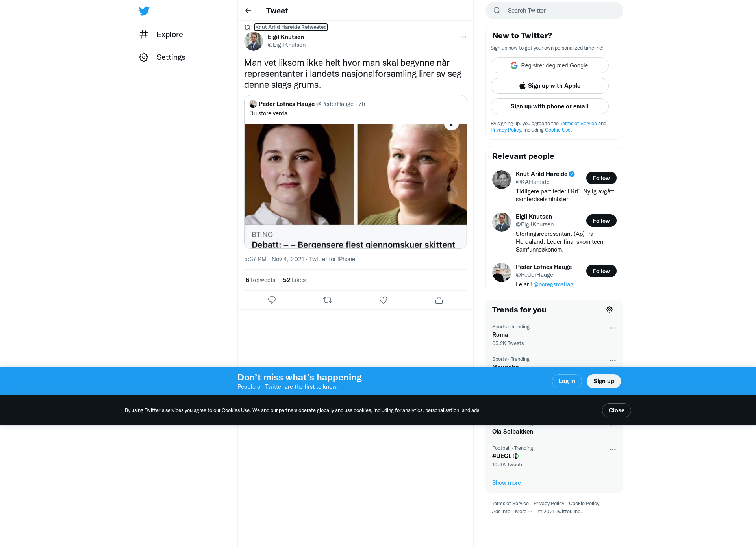This screenshot has height=547, width=756.
Task: Follow Knut Arild Hareide
Action: tap(601, 178)
